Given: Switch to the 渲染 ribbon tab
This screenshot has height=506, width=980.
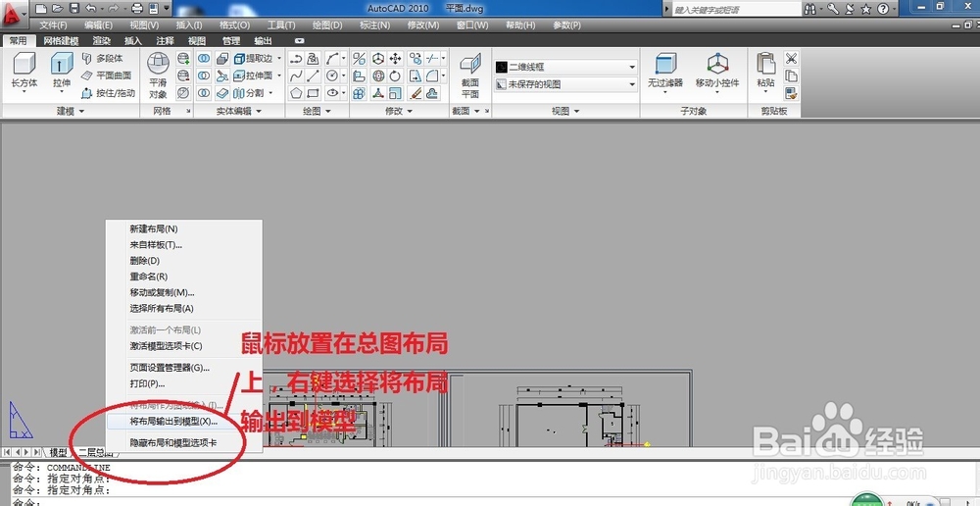Looking at the screenshot, I should click(x=102, y=40).
